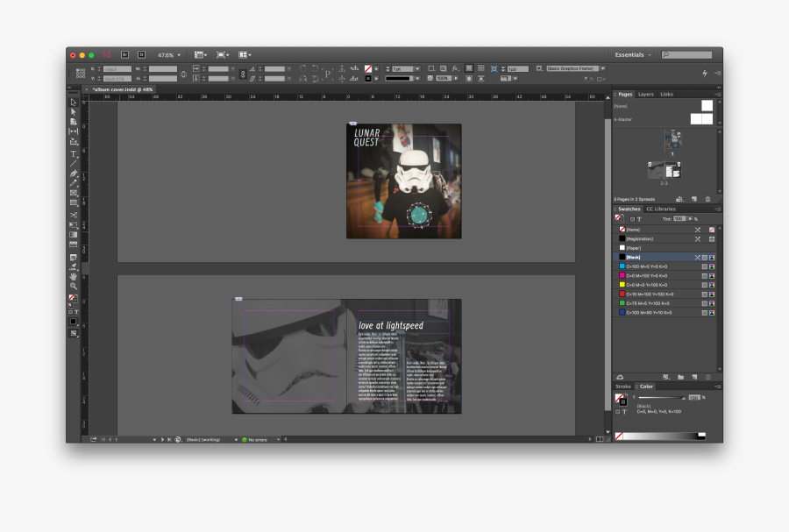The image size is (789, 532).
Task: Switch to the Layers panel tab
Action: (644, 94)
